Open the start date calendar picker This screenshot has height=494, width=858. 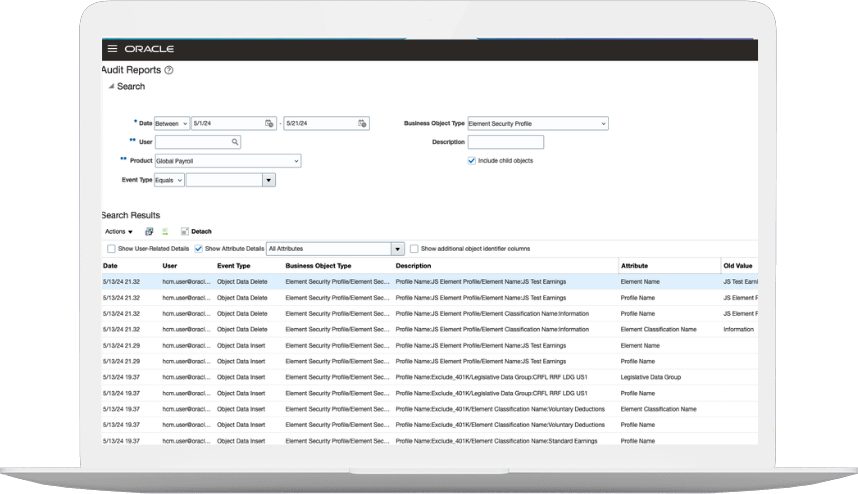click(269, 124)
